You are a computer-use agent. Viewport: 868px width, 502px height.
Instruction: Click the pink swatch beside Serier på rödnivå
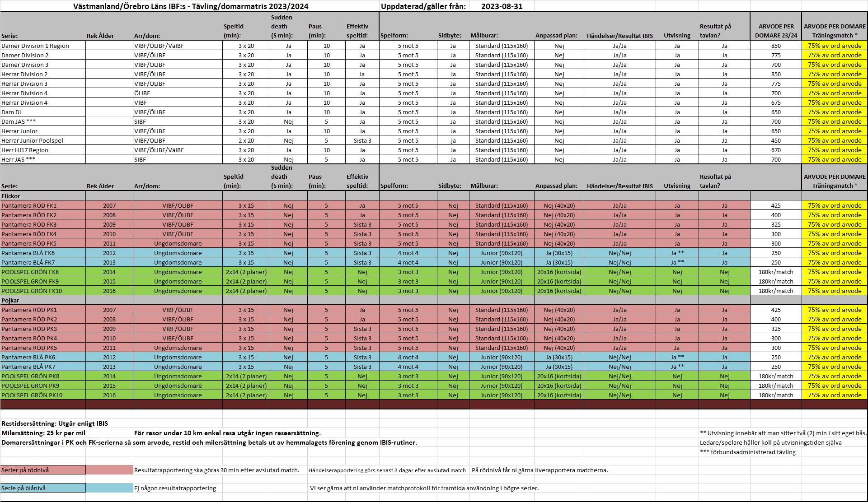(x=109, y=470)
